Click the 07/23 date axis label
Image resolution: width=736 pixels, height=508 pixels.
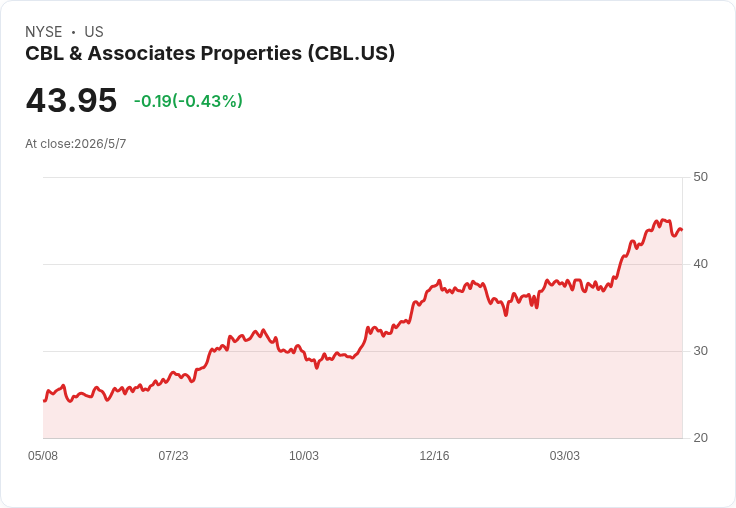point(173,456)
